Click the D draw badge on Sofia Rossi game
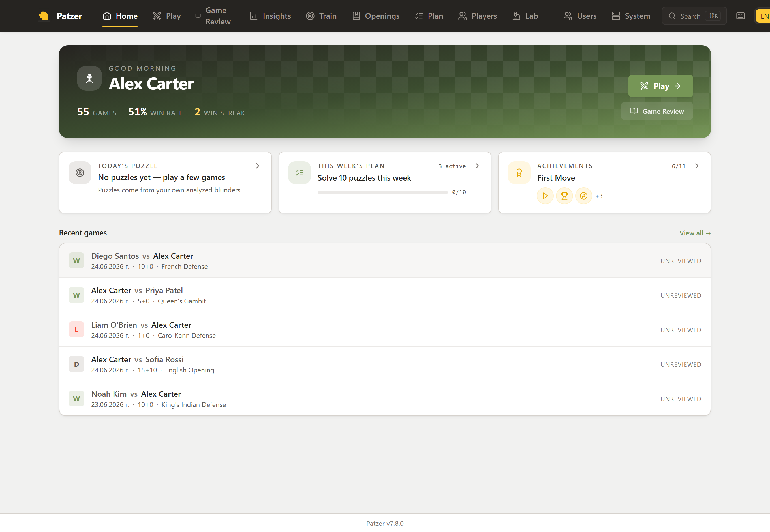 (x=76, y=364)
